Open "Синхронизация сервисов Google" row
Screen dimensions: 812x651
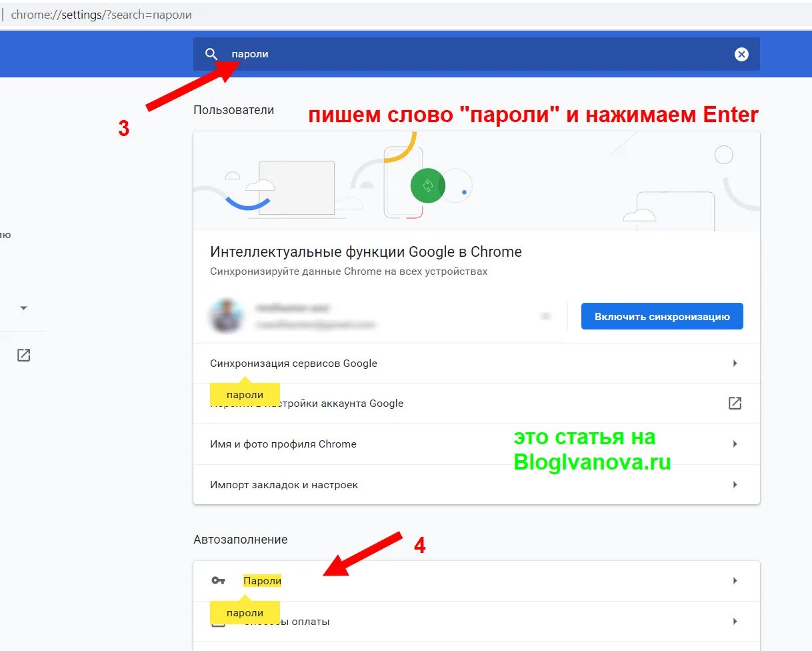477,364
